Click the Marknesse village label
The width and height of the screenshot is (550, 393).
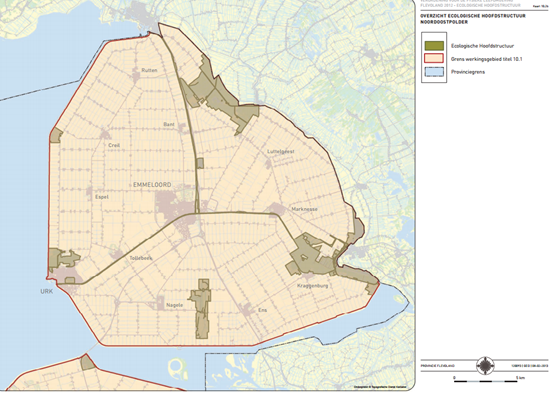point(304,209)
